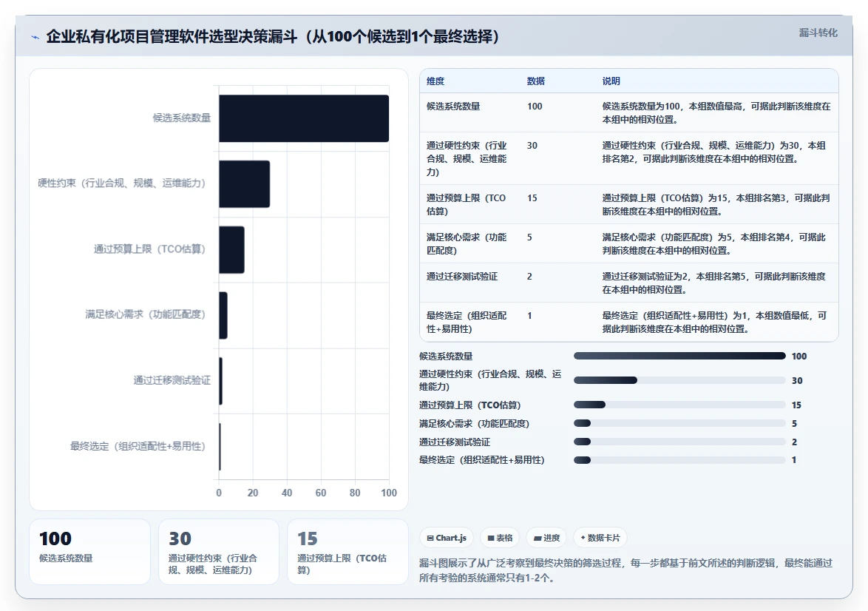
Task: Select the 进度 chip
Action: pyautogui.click(x=546, y=538)
